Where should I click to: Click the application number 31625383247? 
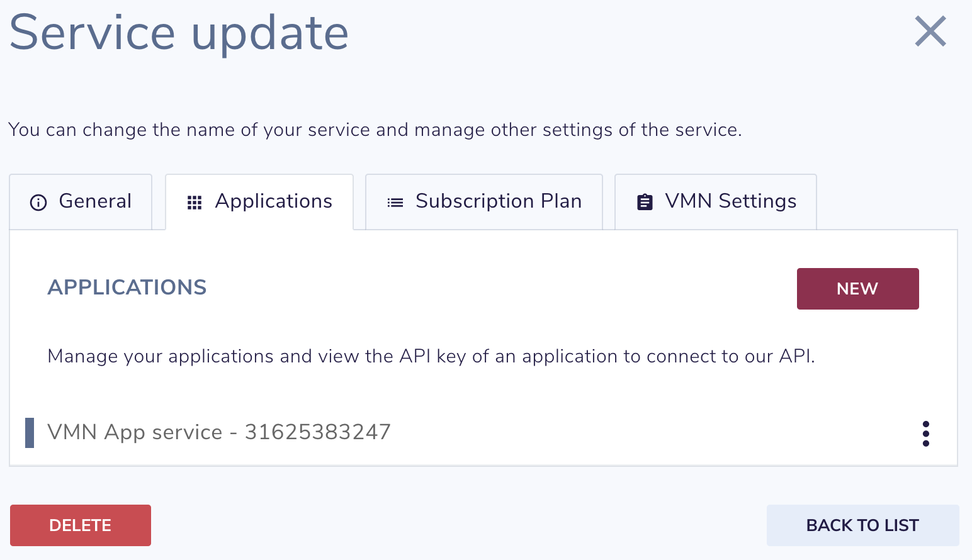click(x=317, y=432)
